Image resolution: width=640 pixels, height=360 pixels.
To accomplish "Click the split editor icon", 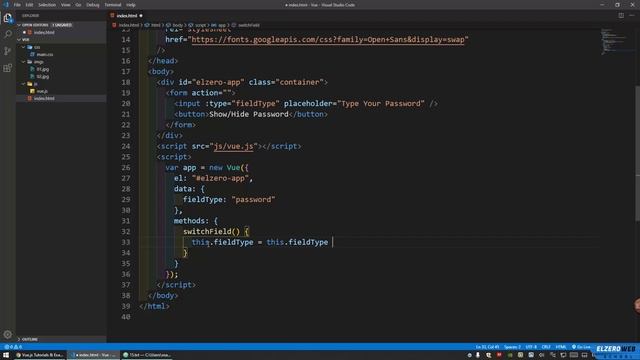I will point(621,16).
